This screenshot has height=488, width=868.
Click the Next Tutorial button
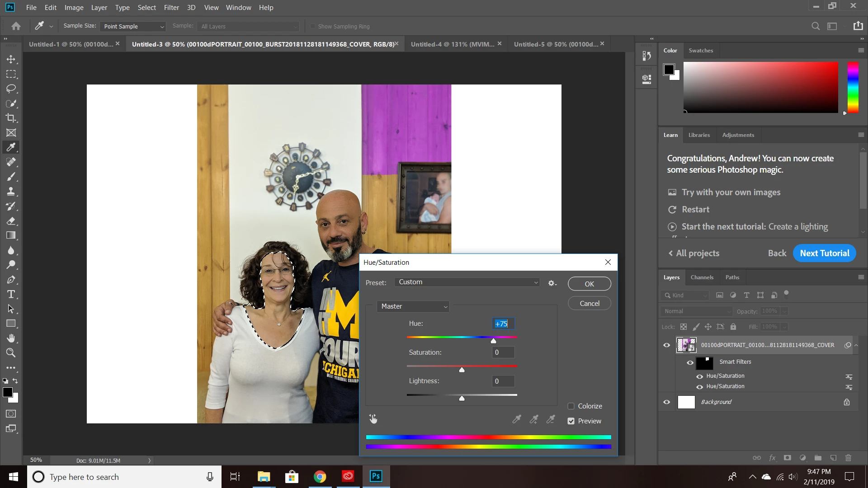click(824, 253)
